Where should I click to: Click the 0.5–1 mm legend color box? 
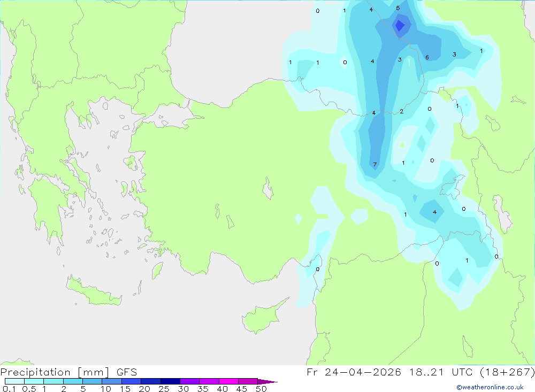(x=34, y=381)
